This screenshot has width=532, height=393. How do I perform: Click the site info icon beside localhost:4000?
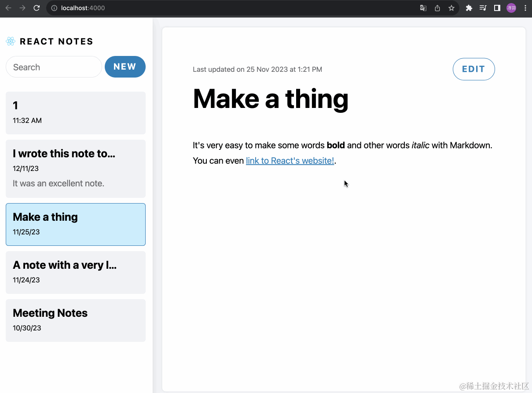[53, 7]
